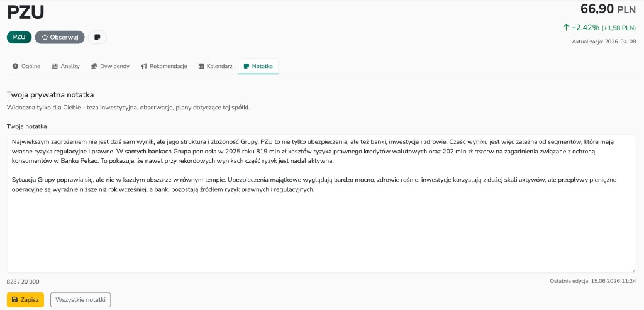Click the +2.42% price change
644x310 pixels.
581,28
